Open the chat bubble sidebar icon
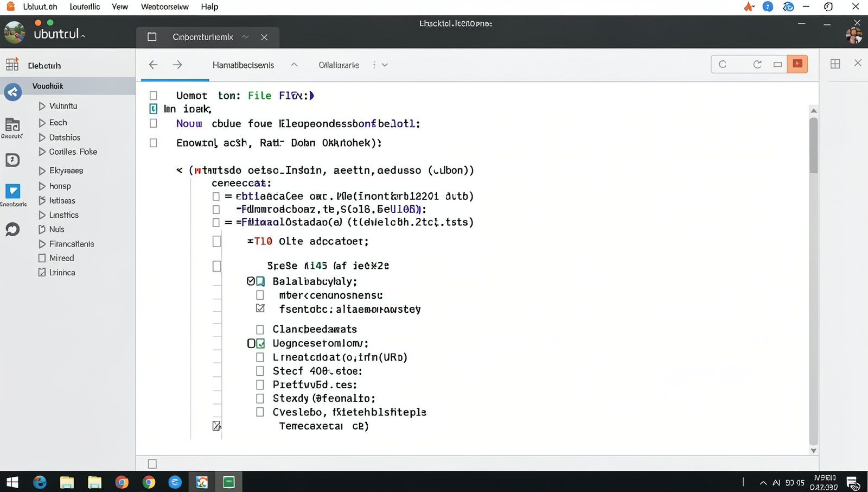868x492 pixels. (12, 229)
